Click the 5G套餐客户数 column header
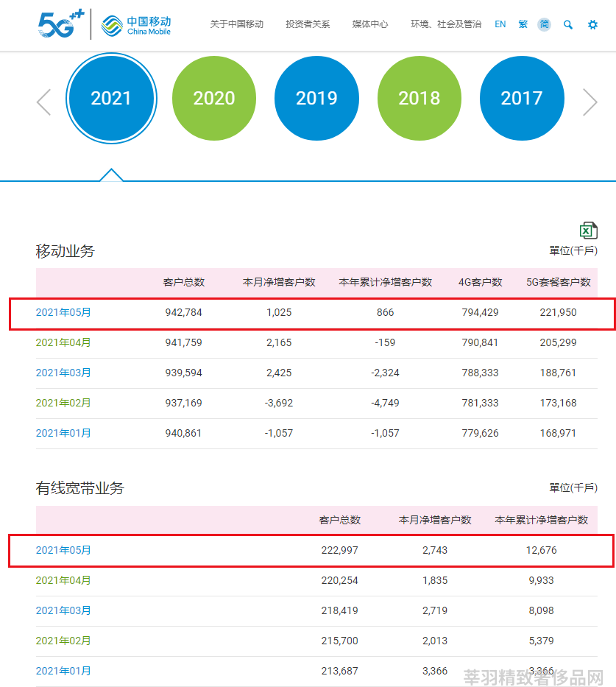 [x=558, y=282]
